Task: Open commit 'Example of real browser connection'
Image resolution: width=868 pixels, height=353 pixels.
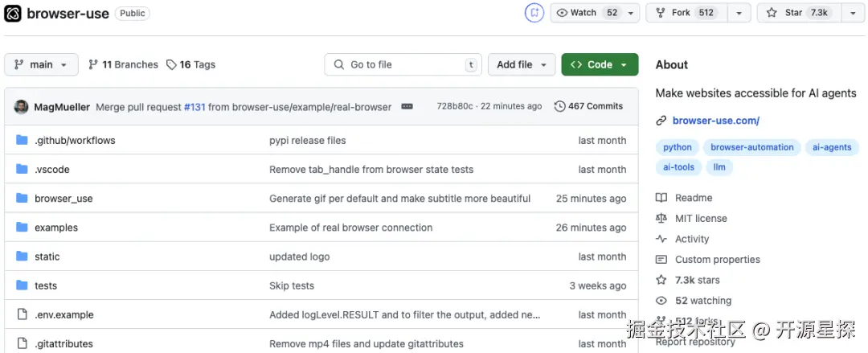Action: [x=350, y=228]
